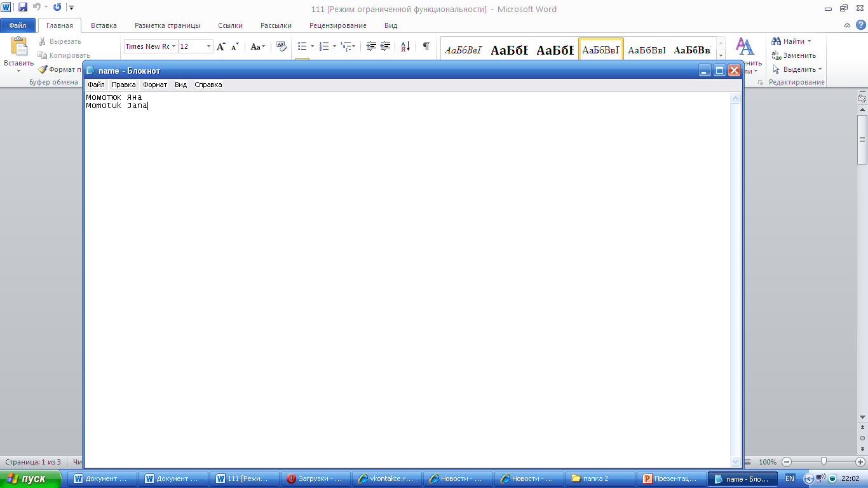Switch to Word's Вставка tab
This screenshot has height=488, width=868.
104,25
